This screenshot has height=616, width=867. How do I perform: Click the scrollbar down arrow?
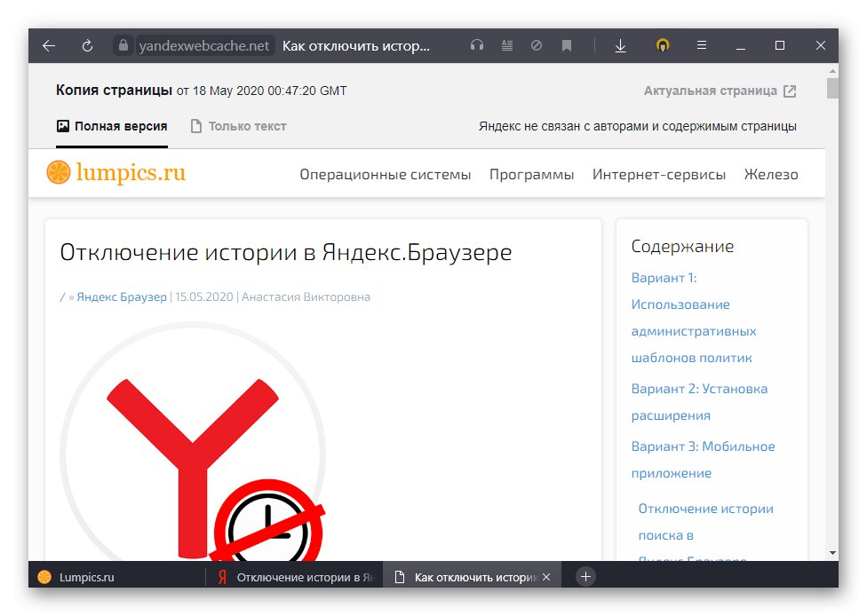tap(832, 553)
